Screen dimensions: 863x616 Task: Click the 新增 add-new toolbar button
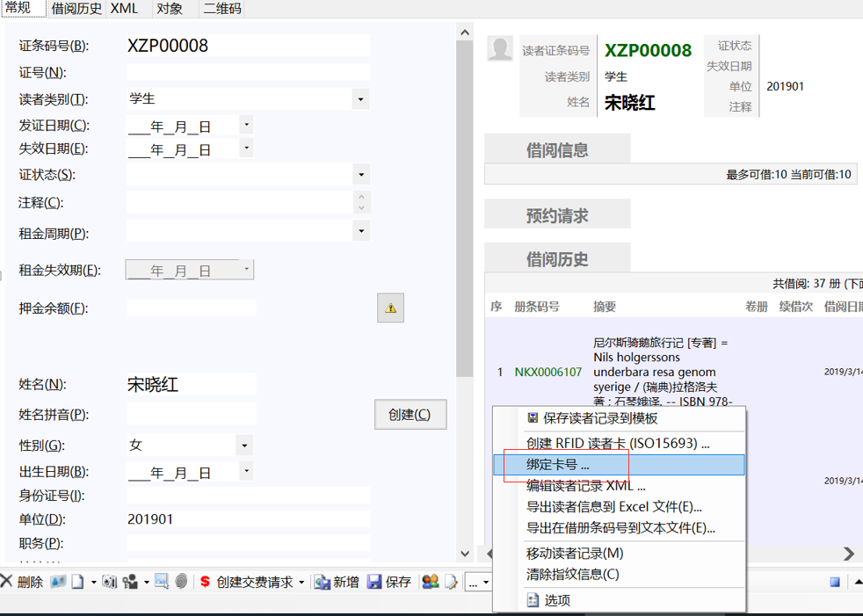click(x=337, y=582)
